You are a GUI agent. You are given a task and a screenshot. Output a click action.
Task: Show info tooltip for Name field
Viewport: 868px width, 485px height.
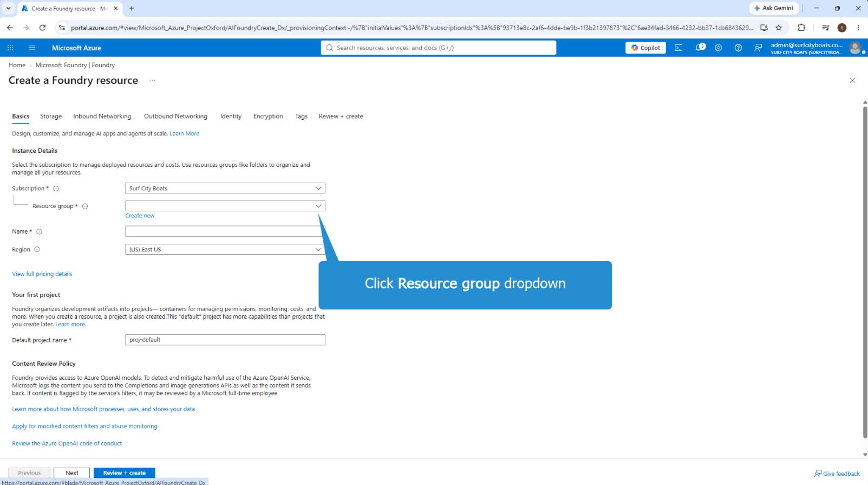pos(39,232)
